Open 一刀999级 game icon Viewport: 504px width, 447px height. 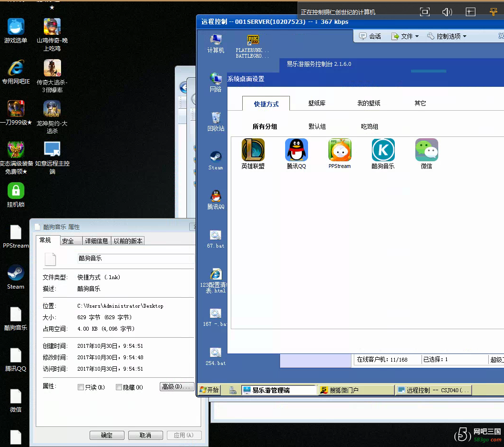click(16, 113)
